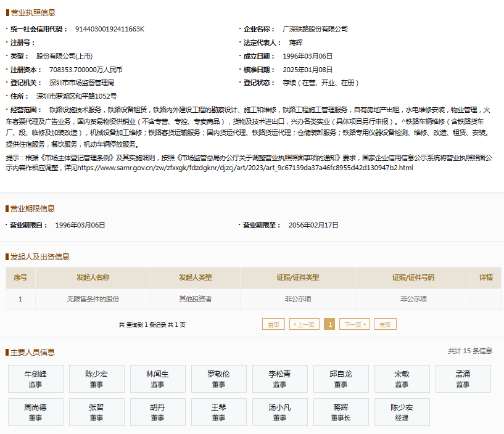Select 其他投资者 table cell

196,299
